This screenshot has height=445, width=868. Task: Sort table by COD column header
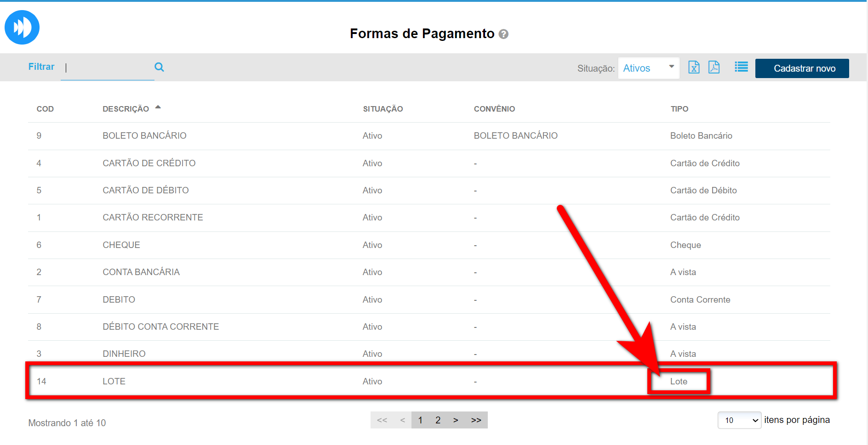(x=45, y=109)
